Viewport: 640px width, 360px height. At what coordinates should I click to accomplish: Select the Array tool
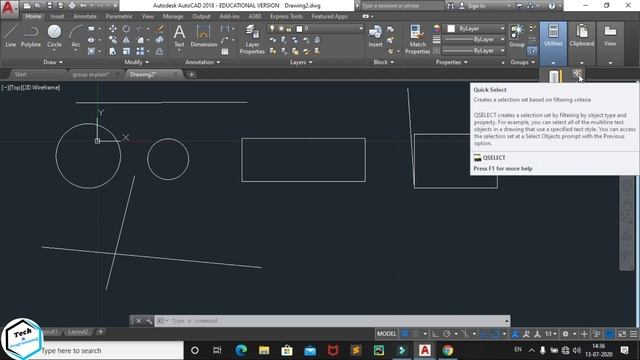tap(140, 51)
